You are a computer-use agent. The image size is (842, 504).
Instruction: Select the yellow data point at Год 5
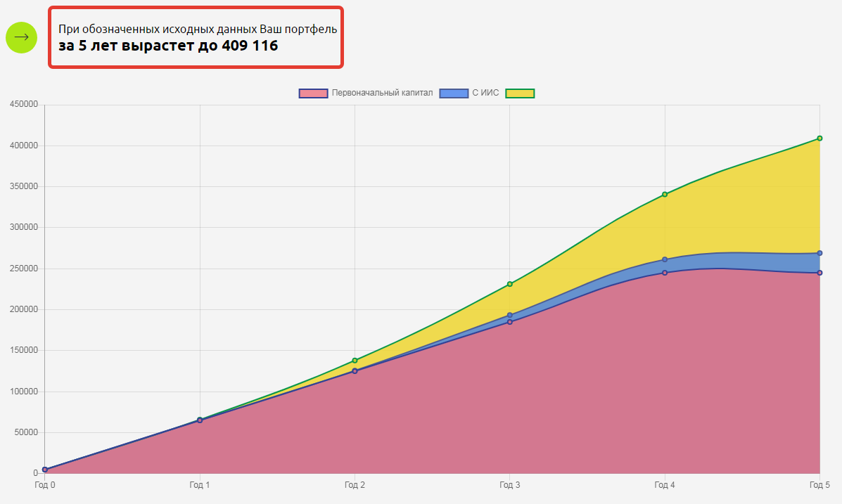pyautogui.click(x=819, y=138)
